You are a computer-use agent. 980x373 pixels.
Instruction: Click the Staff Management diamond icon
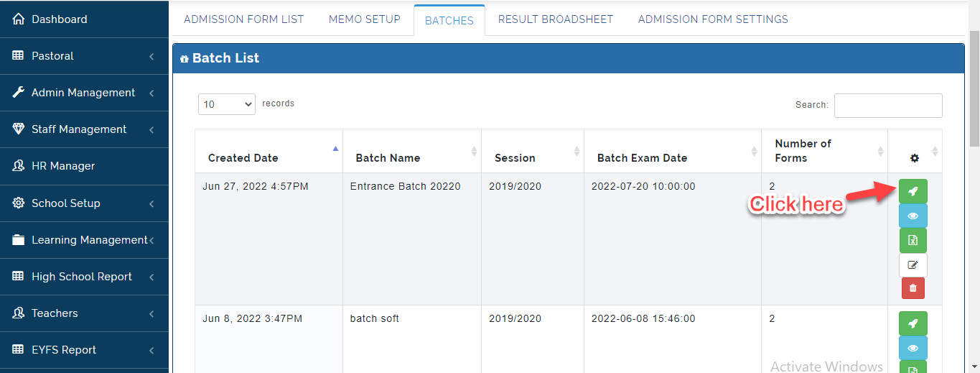19,129
